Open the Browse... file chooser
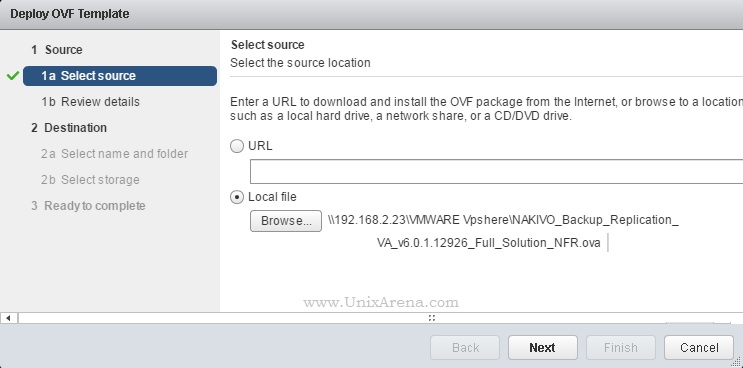This screenshot has height=368, width=743. pyautogui.click(x=286, y=221)
